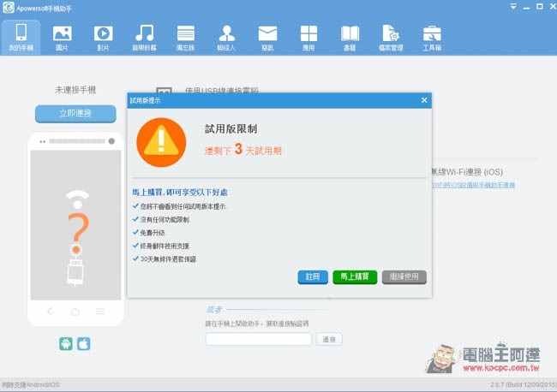Click the orange warning icon in dialog
The width and height of the screenshot is (557, 392).
(x=161, y=142)
